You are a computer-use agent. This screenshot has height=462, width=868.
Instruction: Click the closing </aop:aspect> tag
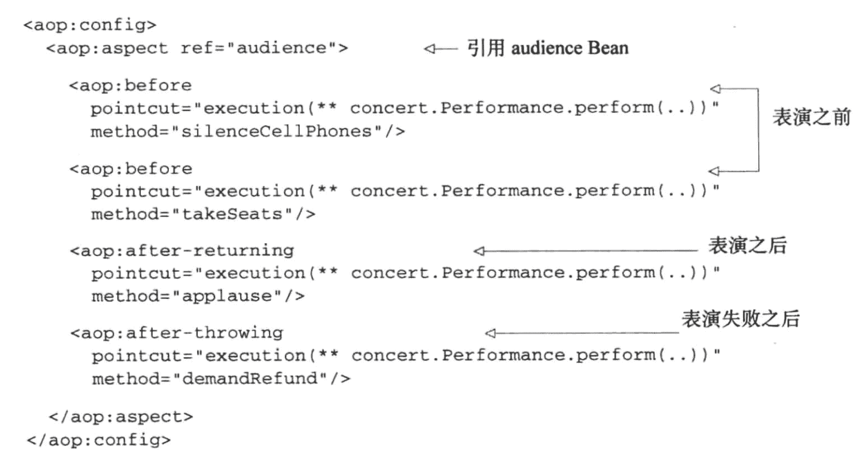120,417
